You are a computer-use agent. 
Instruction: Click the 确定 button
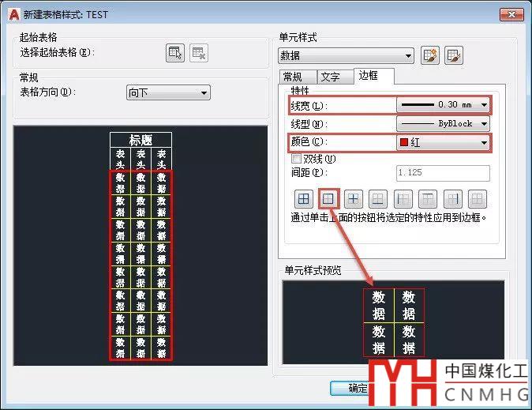pos(350,388)
